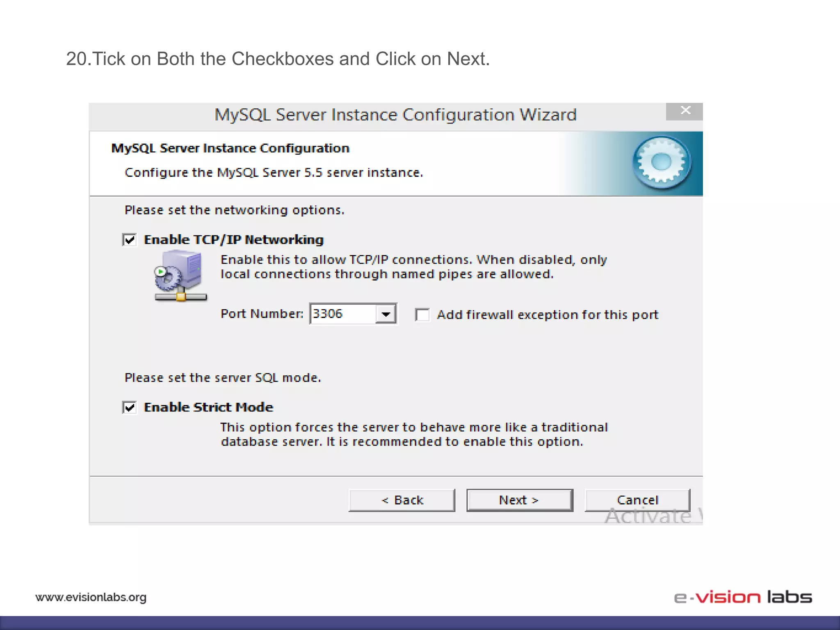Open the Port Number dropdown arrow
Viewport: 840px width, 630px height.
coord(386,314)
